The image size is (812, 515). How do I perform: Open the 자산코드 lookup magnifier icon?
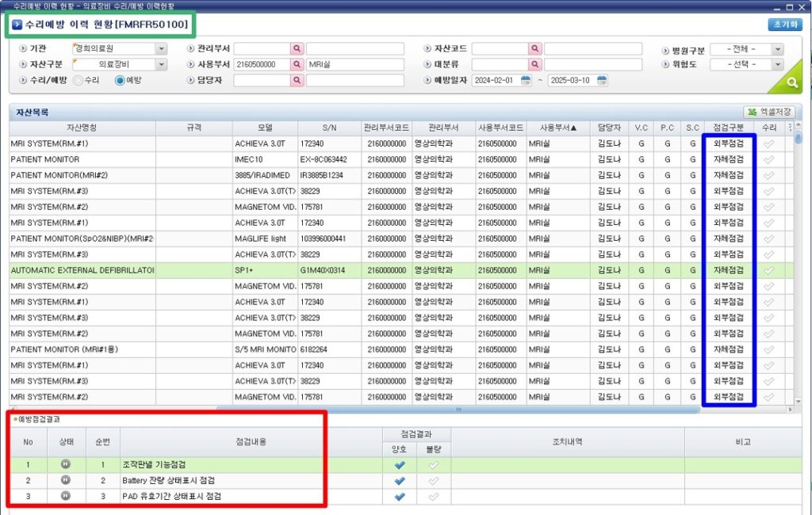click(x=535, y=48)
